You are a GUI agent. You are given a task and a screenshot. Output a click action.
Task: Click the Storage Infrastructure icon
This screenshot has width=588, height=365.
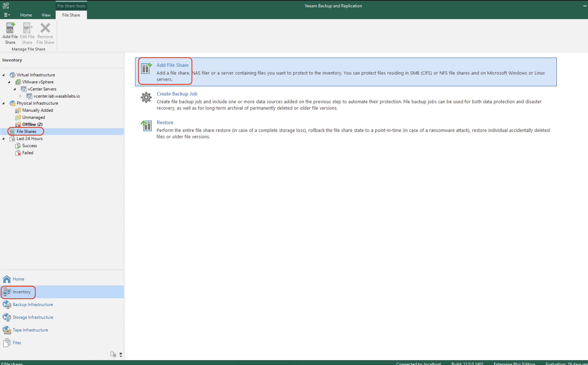pyautogui.click(x=7, y=317)
